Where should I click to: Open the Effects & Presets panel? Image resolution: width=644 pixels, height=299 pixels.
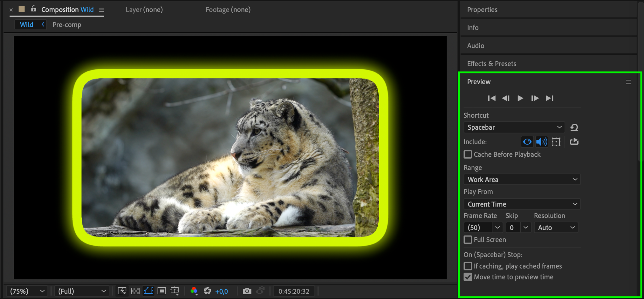491,64
